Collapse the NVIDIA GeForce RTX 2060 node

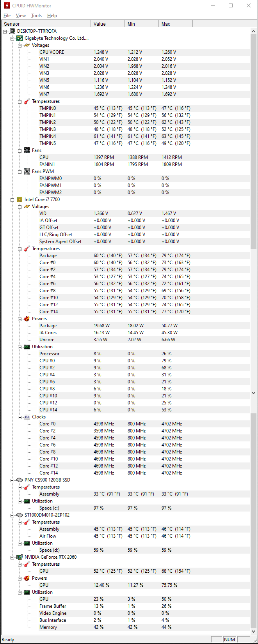(x=12, y=557)
